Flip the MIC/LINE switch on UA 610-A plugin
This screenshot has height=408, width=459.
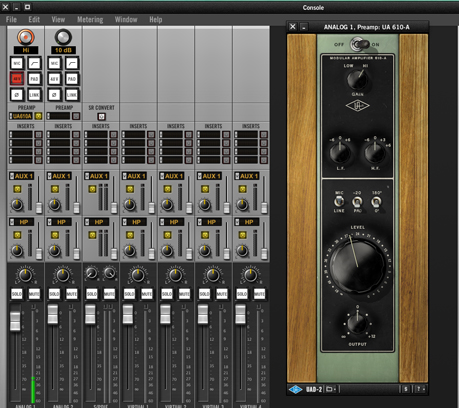click(339, 201)
